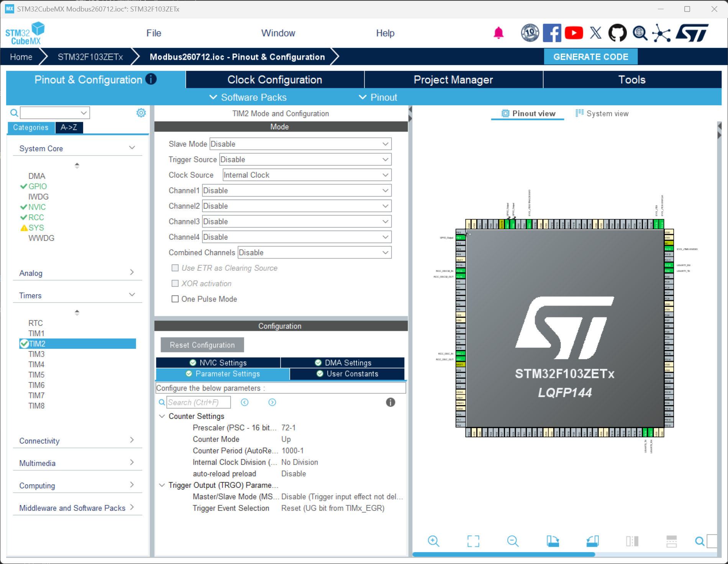Open the NVIC Settings tab

(218, 363)
